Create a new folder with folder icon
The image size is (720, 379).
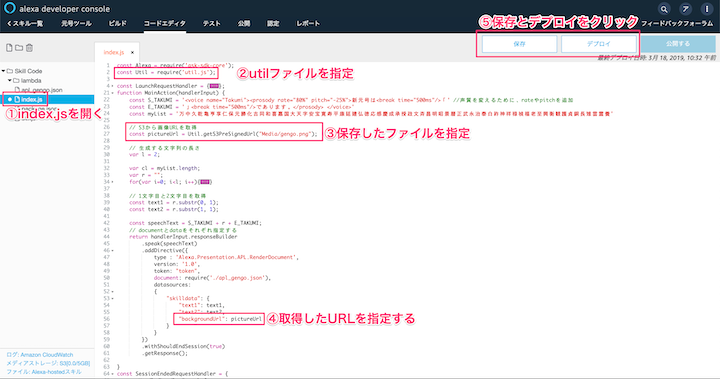tap(19, 48)
